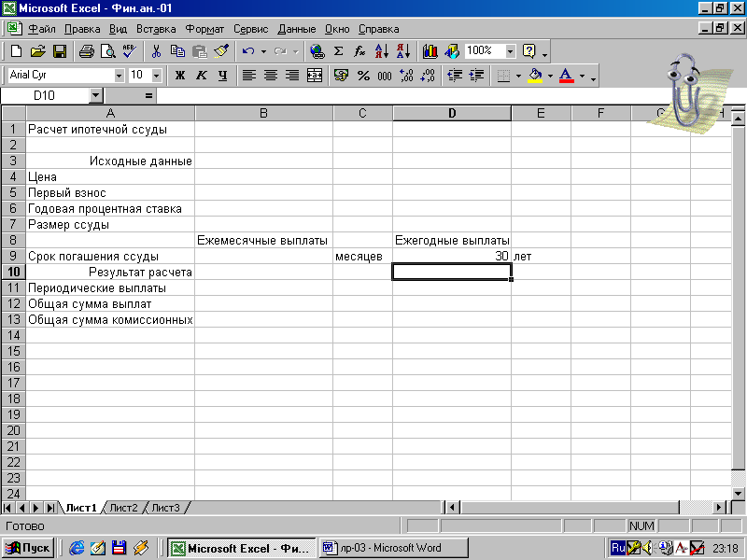Viewport: 747px width, 560px height.
Task: Toggle italic formatting (К button)
Action: [202, 76]
